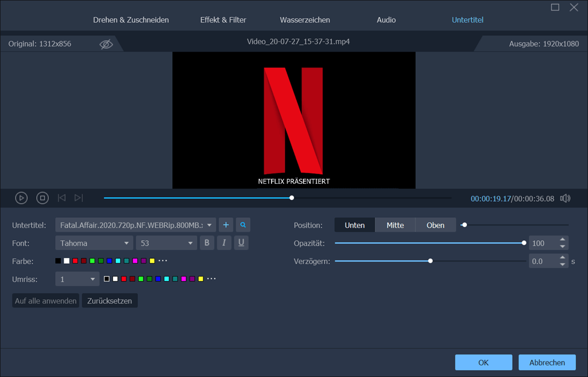This screenshot has width=588, height=377.
Task: Pick magenta Umriss outline swatch
Action: (x=184, y=279)
